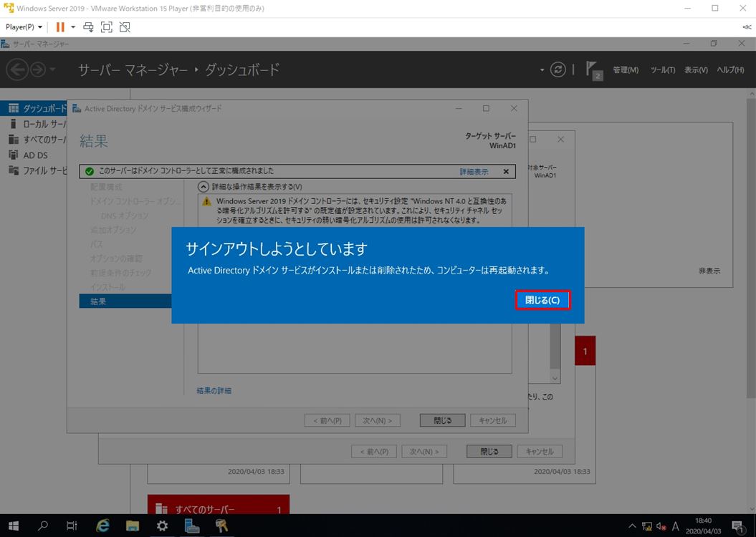Open notifications flag in Server Manager

pos(594,70)
